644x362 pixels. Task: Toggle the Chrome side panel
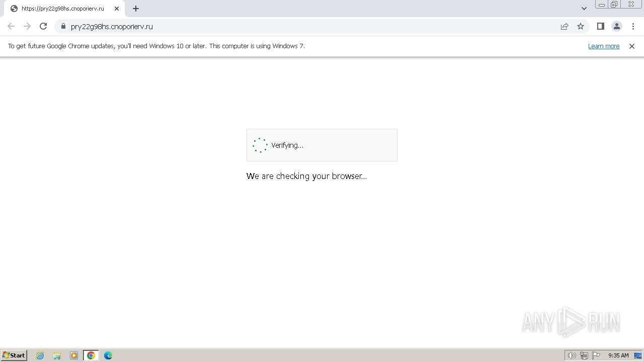tap(601, 26)
